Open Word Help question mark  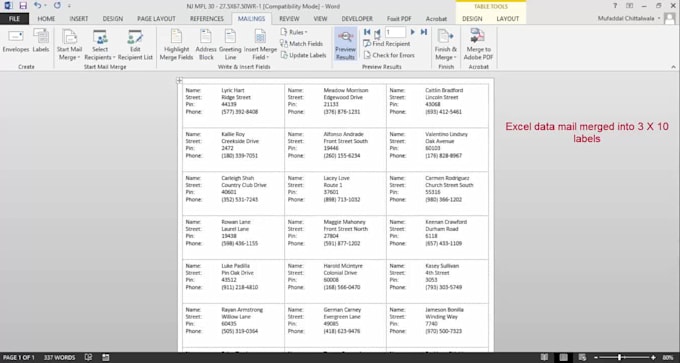pyautogui.click(x=615, y=6)
